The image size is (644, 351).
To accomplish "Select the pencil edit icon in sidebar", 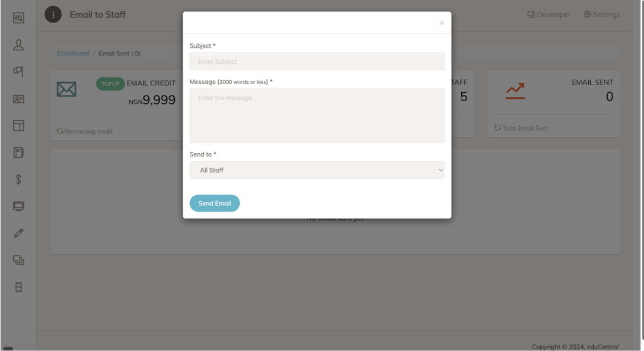I will [18, 233].
